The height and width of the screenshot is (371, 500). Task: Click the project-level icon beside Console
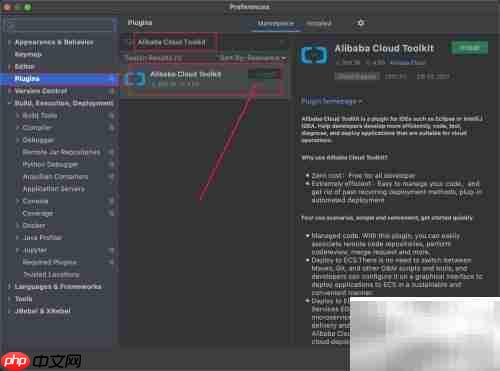[x=111, y=201]
